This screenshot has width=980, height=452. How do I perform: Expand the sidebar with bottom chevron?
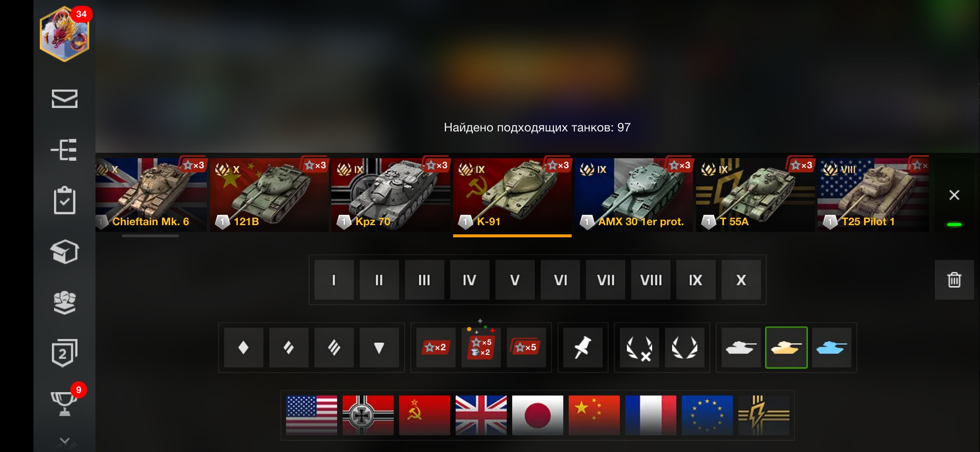pyautogui.click(x=64, y=442)
